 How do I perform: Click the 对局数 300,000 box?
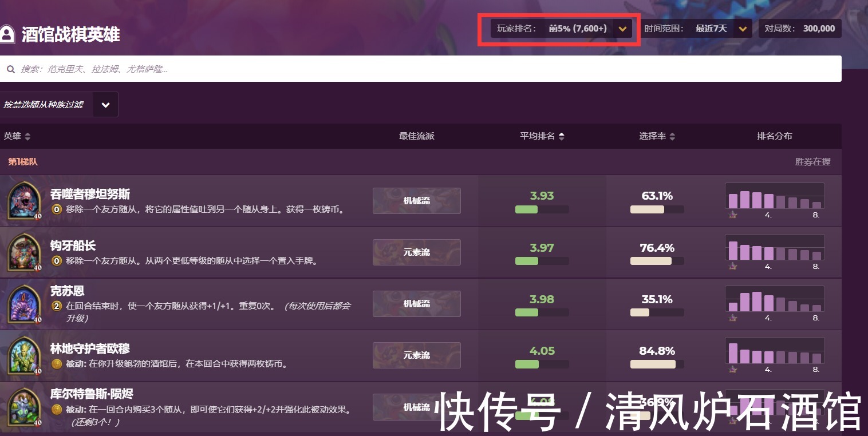pyautogui.click(x=800, y=29)
